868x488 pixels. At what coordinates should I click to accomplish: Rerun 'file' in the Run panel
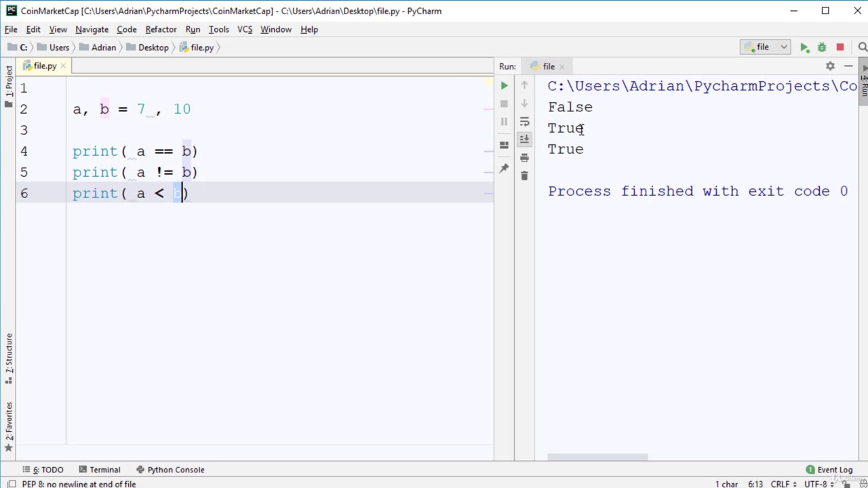tap(504, 85)
